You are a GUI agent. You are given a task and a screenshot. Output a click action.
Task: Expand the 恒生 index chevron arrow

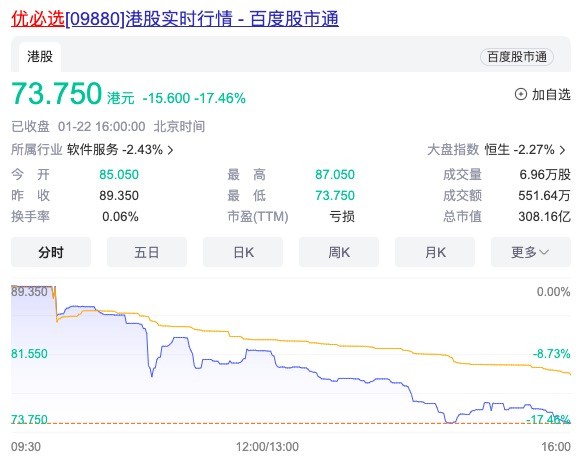(562, 150)
